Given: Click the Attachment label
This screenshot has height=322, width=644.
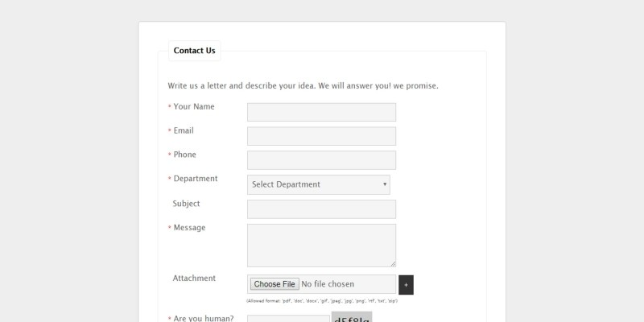Looking at the screenshot, I should click(x=194, y=279).
